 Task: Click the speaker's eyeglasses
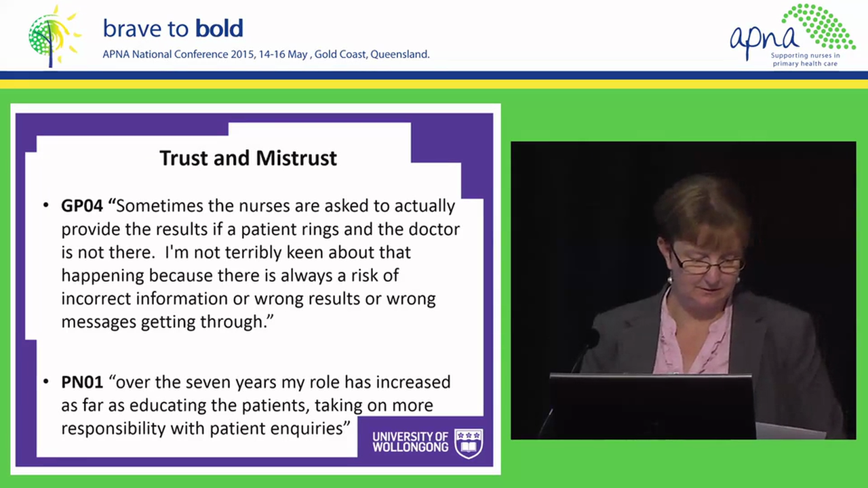(706, 263)
